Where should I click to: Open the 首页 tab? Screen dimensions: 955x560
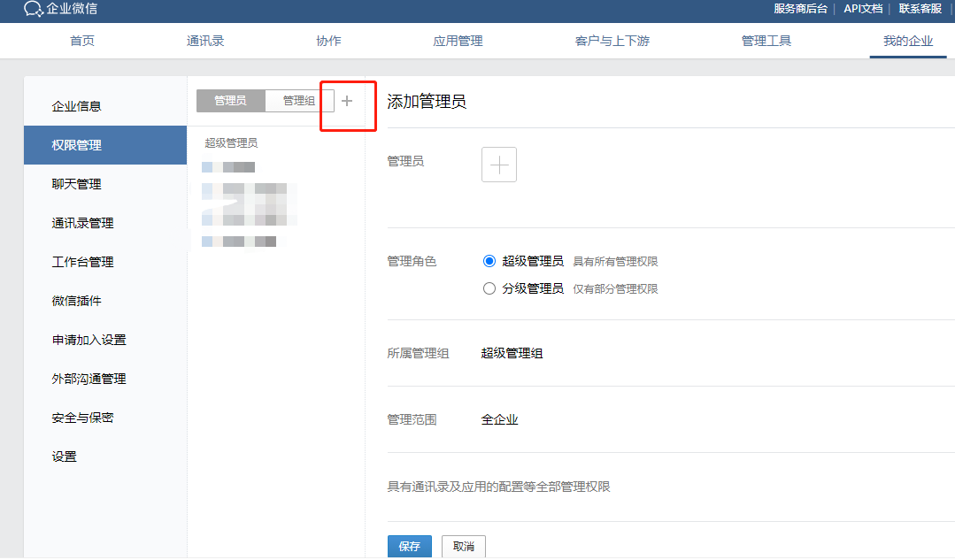[81, 40]
